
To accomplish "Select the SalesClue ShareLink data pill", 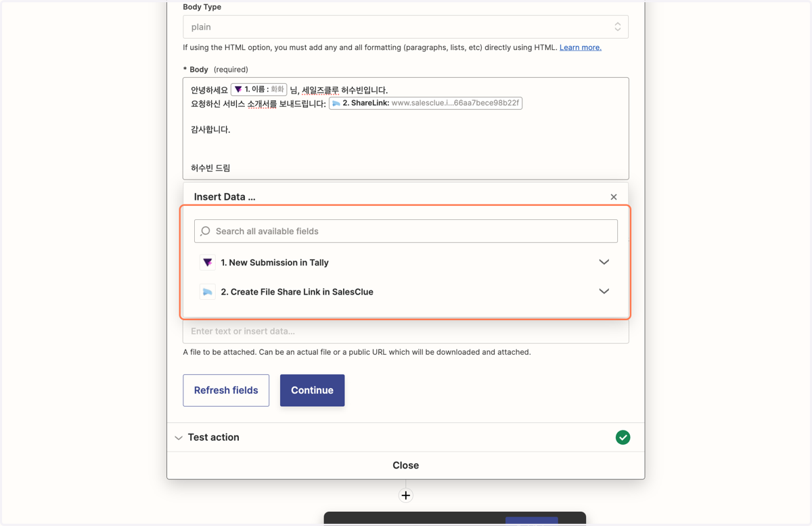I will point(426,103).
